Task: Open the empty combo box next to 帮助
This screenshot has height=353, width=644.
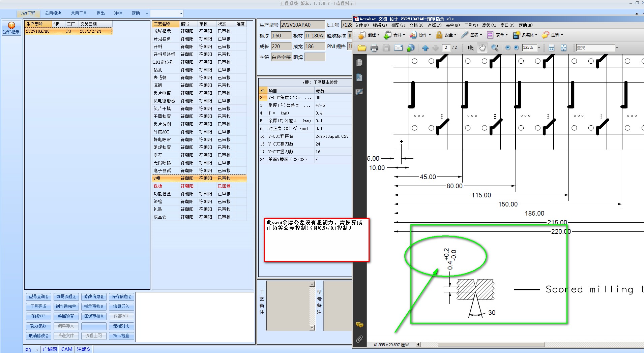Action: coord(167,13)
